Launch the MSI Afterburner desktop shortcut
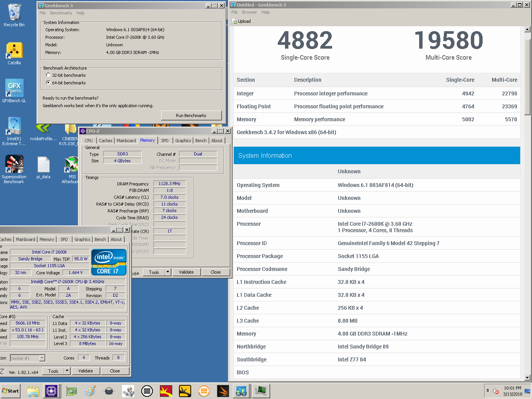Viewport: 532px width, 399px height. (71, 169)
